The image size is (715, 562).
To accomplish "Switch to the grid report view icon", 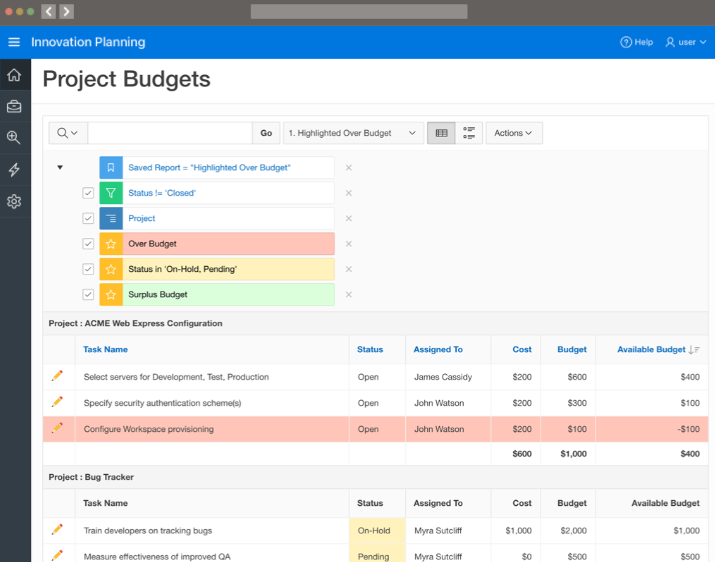I will (441, 133).
